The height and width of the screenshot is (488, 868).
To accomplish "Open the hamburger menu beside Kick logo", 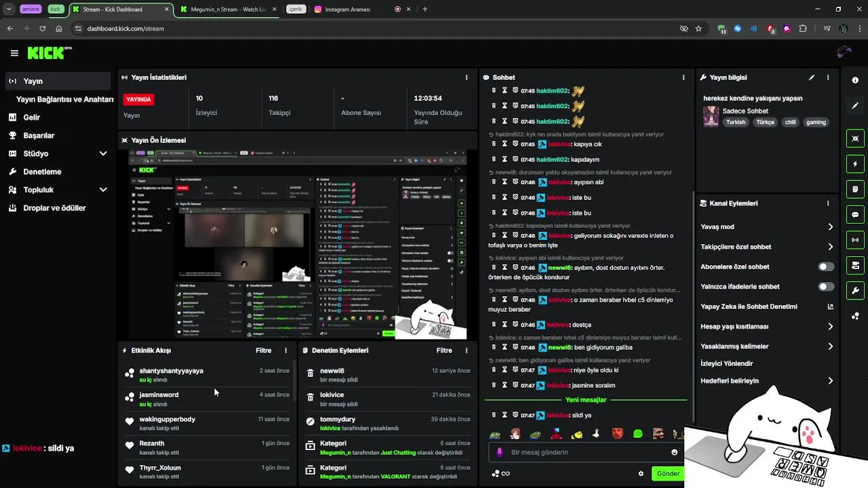I will pyautogui.click(x=14, y=53).
